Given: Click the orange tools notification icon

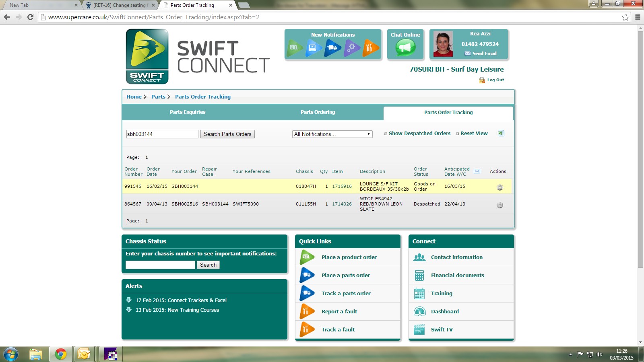Looking at the screenshot, I should [370, 48].
